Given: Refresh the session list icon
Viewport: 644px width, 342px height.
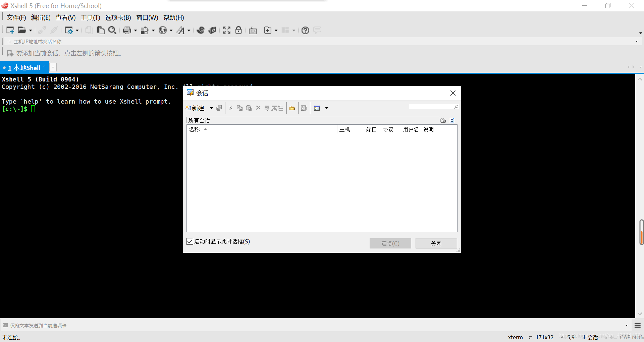Looking at the screenshot, I should click(452, 120).
